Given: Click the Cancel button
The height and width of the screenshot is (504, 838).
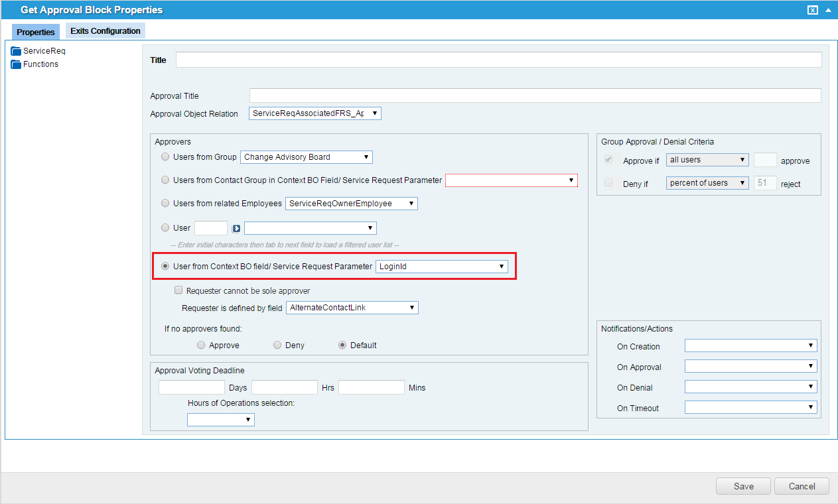Looking at the screenshot, I should (x=802, y=486).
